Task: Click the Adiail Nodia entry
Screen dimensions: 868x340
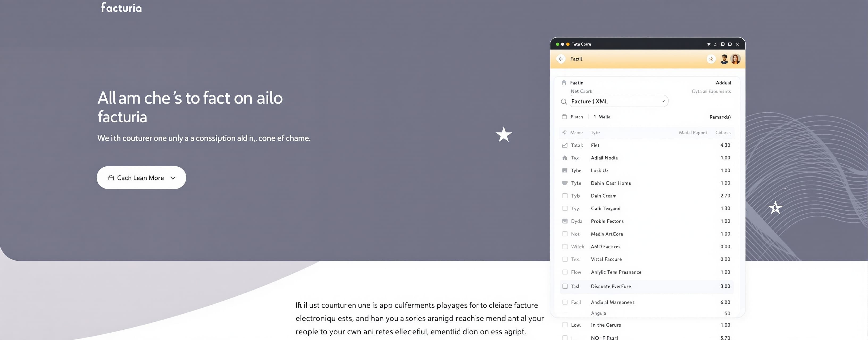Action: click(x=604, y=158)
